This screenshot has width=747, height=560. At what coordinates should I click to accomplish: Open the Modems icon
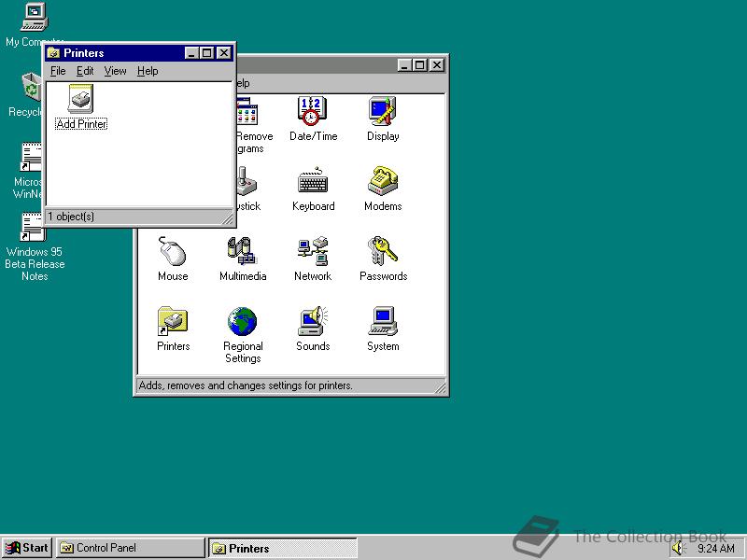pyautogui.click(x=383, y=181)
